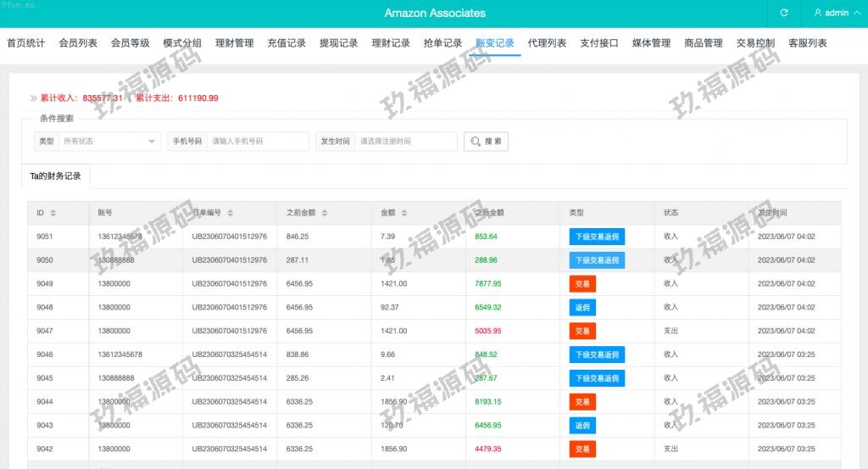Open the 首页统计 menu item
868x469 pixels.
point(26,43)
